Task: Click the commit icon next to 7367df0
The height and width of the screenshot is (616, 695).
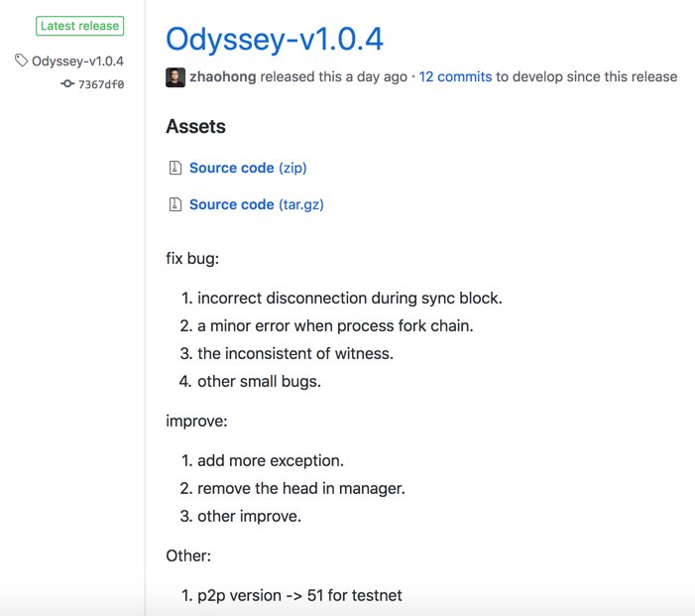Action: coord(67,83)
